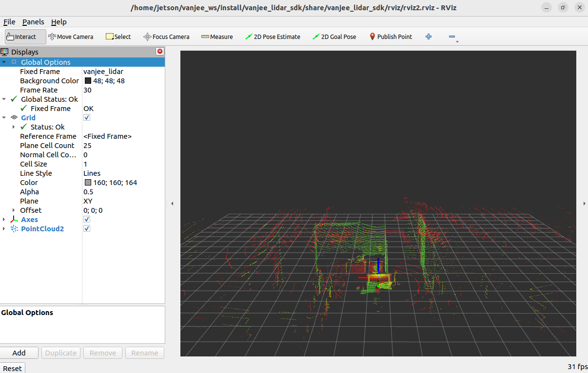Expand the Offset property

pyautogui.click(x=14, y=210)
